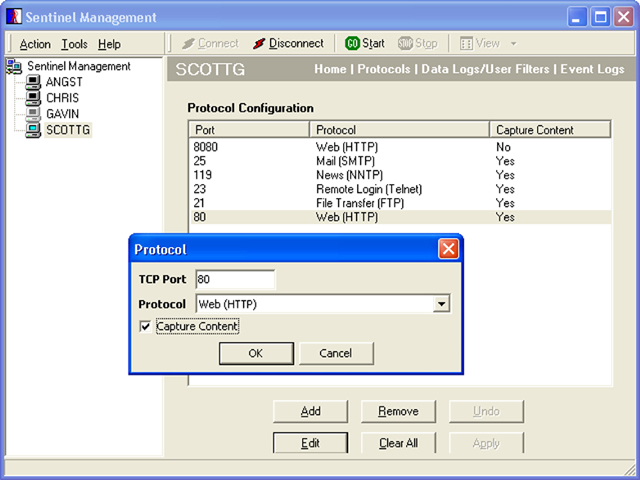Click the ANGST computer icon
The height and width of the screenshot is (480, 640).
[x=33, y=82]
